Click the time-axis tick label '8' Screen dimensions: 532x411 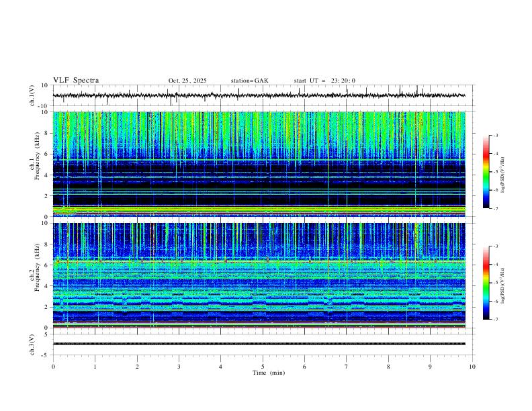click(388, 367)
